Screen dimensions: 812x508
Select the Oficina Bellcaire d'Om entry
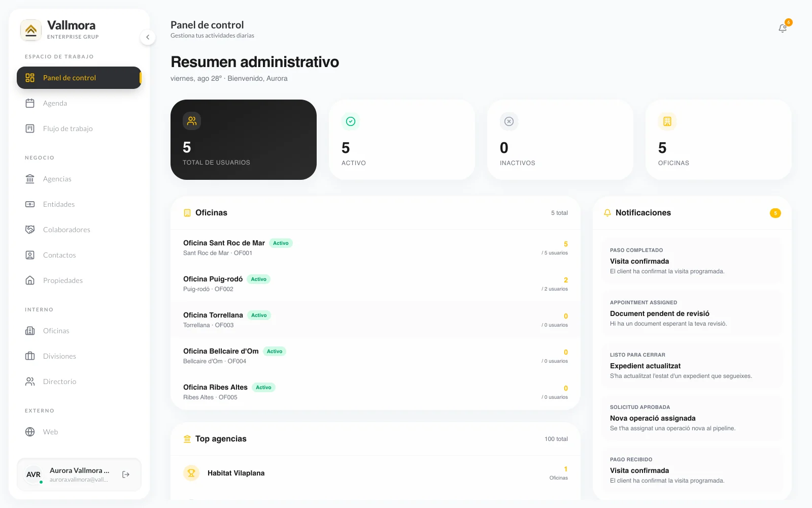(376, 356)
